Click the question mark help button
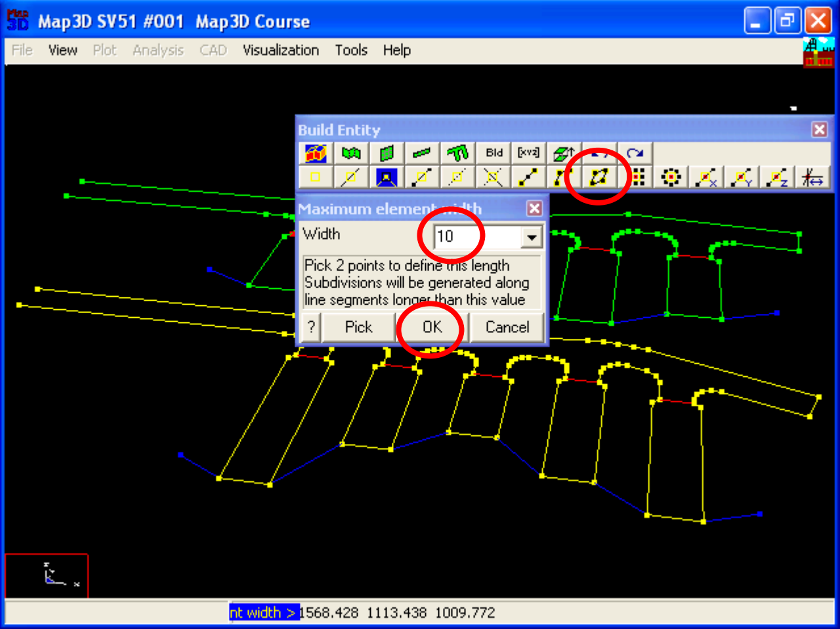This screenshot has width=840, height=629. coord(311,327)
